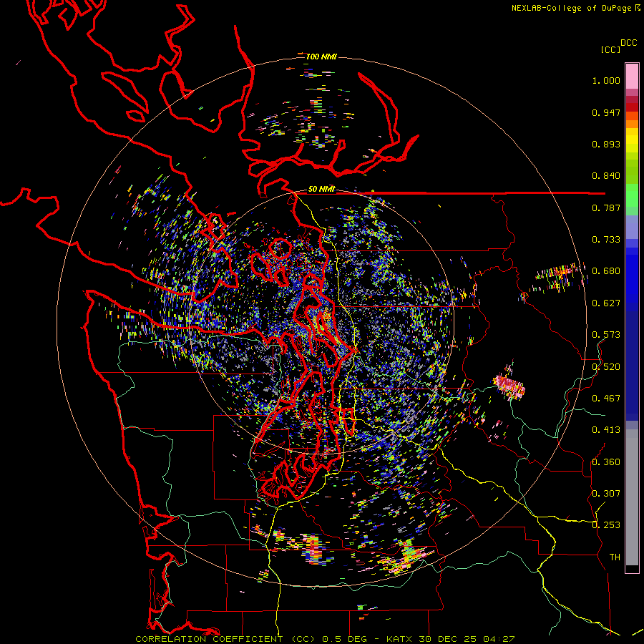Click the bright green segment of color bar
Screen dimensions: 644x644
(x=632, y=195)
